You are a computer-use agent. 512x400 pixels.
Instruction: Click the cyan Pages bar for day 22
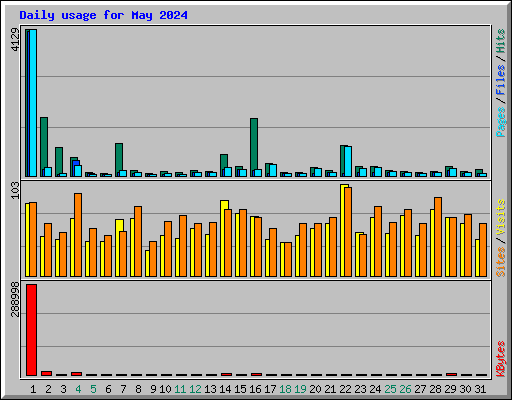tap(348, 161)
